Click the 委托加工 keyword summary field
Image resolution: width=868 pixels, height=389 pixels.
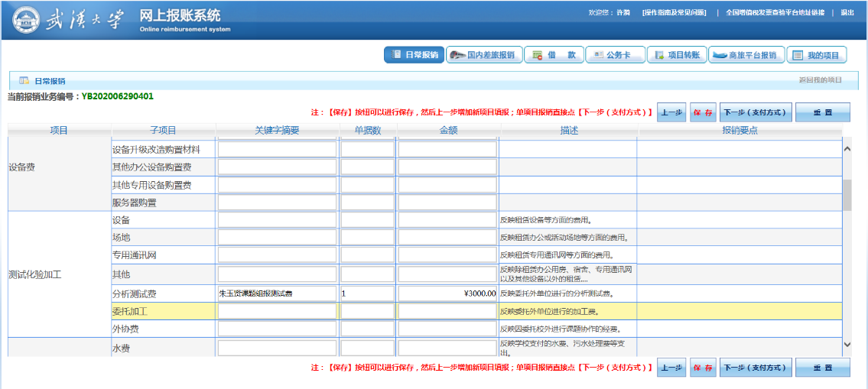(x=277, y=312)
